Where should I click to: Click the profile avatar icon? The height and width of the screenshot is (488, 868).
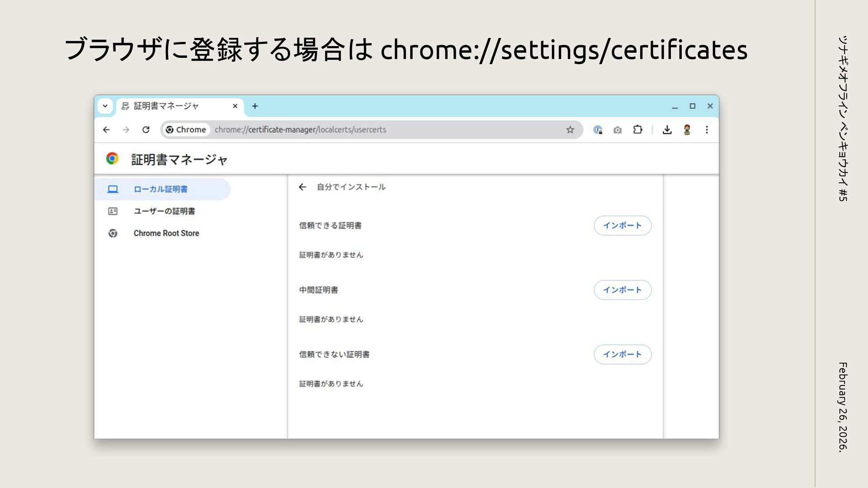pos(687,130)
